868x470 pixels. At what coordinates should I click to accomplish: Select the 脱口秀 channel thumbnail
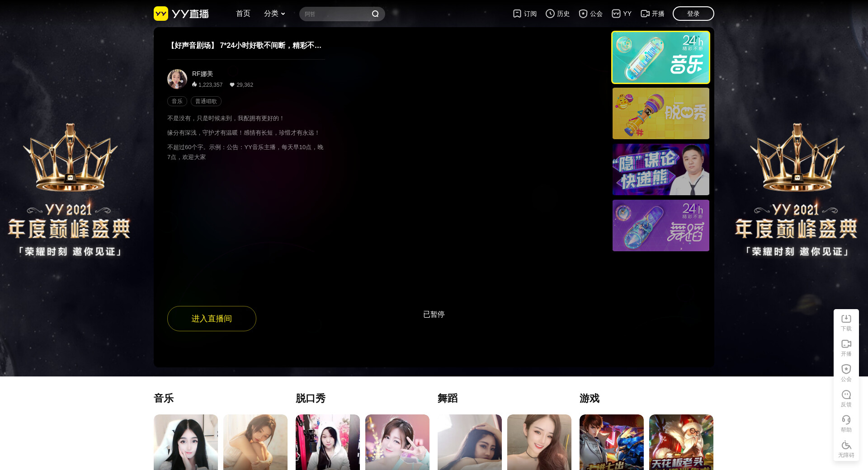pyautogui.click(x=661, y=113)
